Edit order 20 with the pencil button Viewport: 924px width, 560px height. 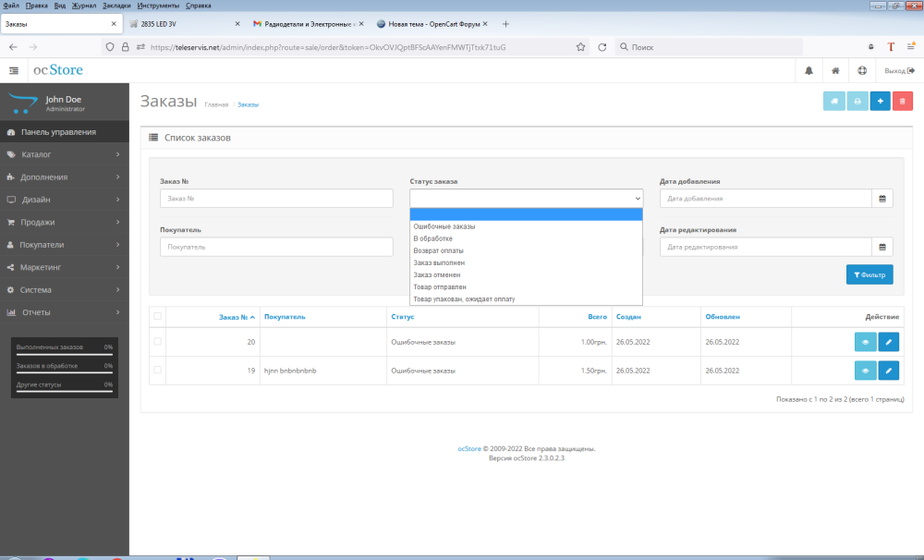point(888,342)
